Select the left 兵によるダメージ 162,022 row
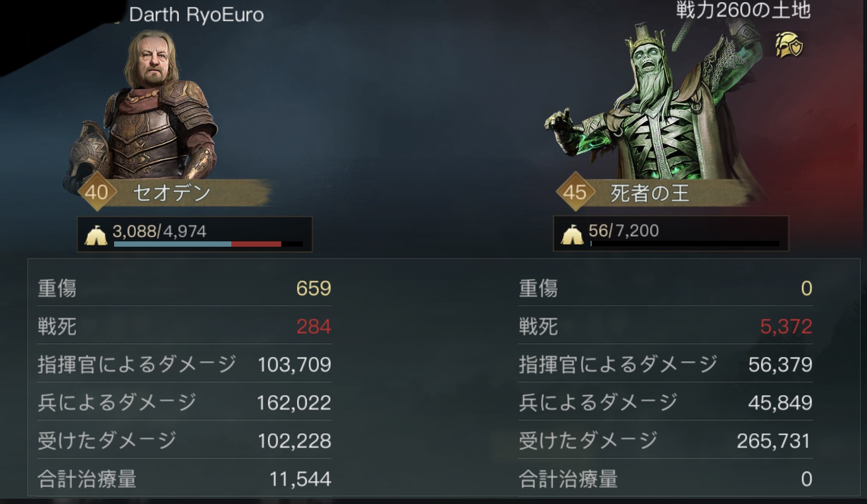The width and height of the screenshot is (867, 504). pos(184,403)
